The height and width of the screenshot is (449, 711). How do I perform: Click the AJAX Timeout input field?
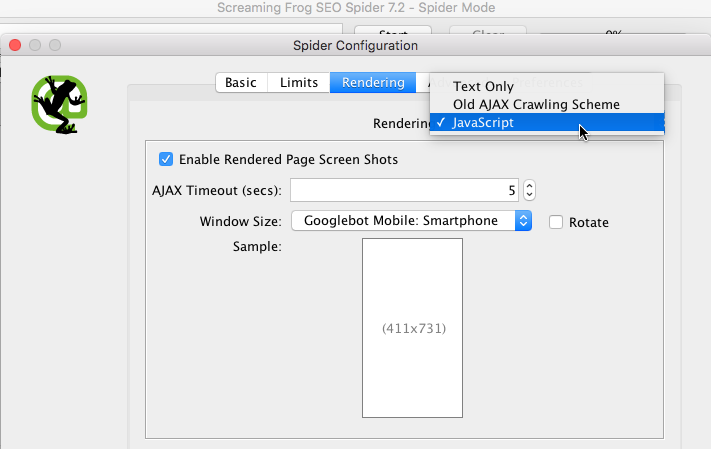(x=404, y=190)
